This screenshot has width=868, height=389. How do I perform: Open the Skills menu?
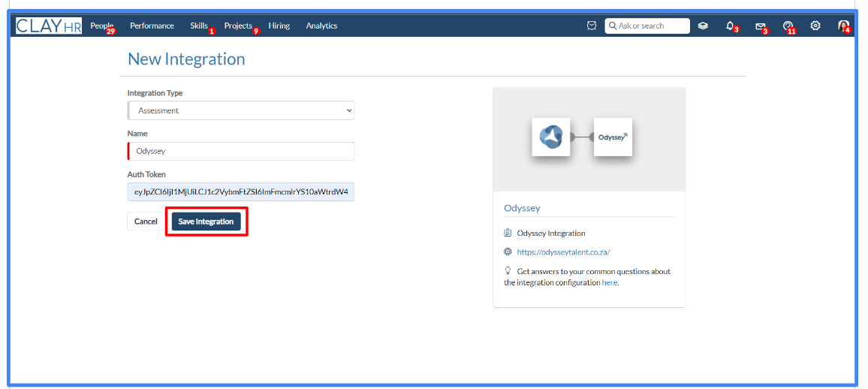199,26
